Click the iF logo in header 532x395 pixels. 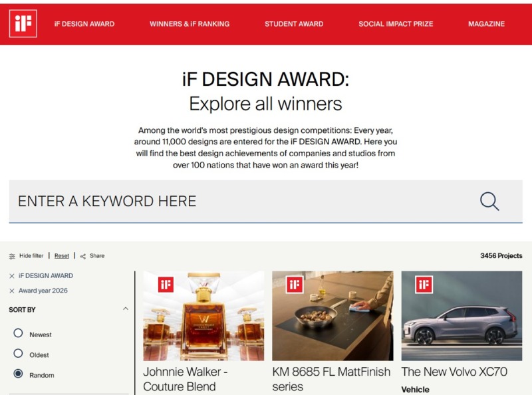(23, 24)
